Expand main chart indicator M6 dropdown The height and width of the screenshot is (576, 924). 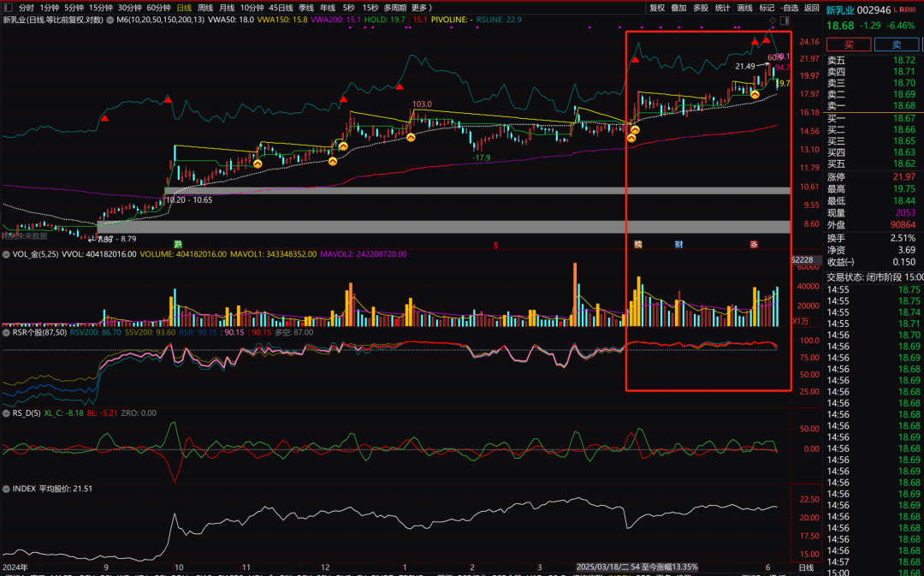pyautogui.click(x=110, y=20)
